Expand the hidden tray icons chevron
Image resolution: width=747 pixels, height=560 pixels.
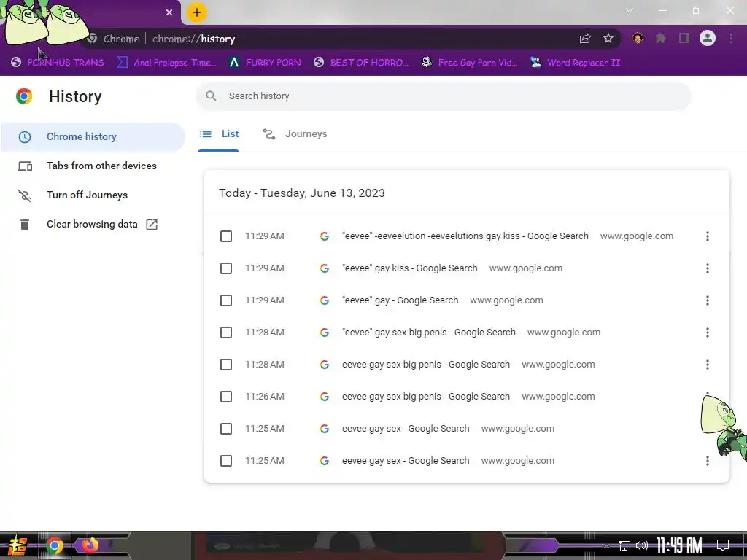pyautogui.click(x=606, y=545)
